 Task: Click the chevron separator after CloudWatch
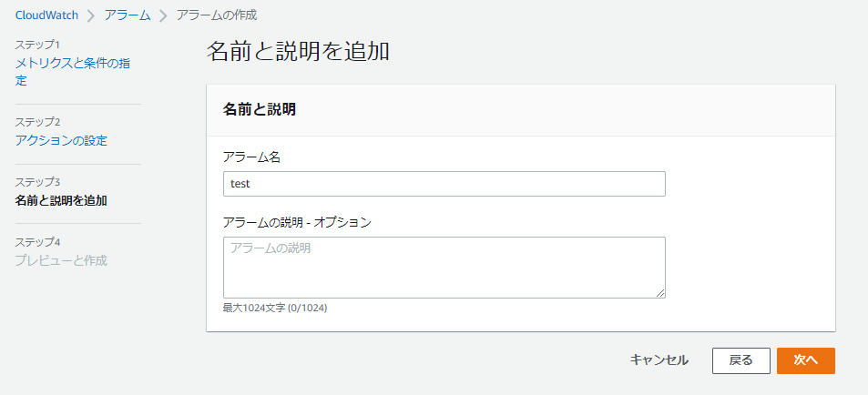click(91, 16)
